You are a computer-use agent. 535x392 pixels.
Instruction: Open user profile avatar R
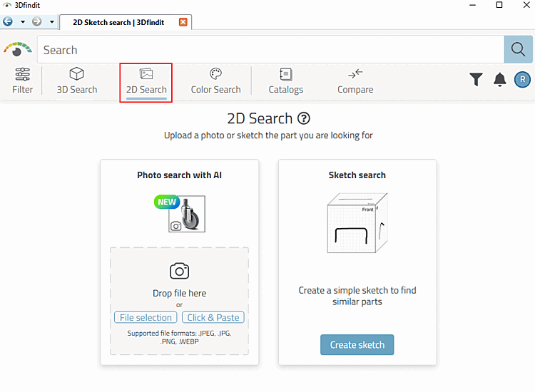522,80
